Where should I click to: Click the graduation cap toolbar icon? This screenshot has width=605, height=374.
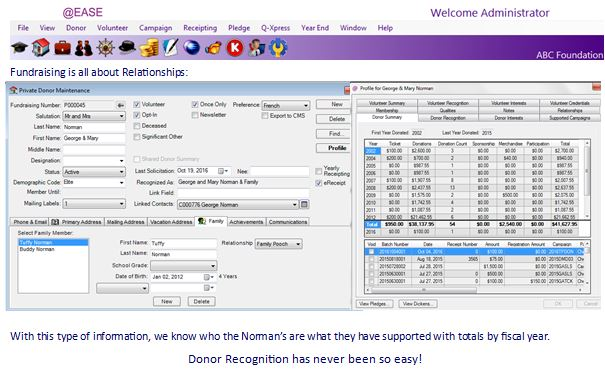point(19,48)
